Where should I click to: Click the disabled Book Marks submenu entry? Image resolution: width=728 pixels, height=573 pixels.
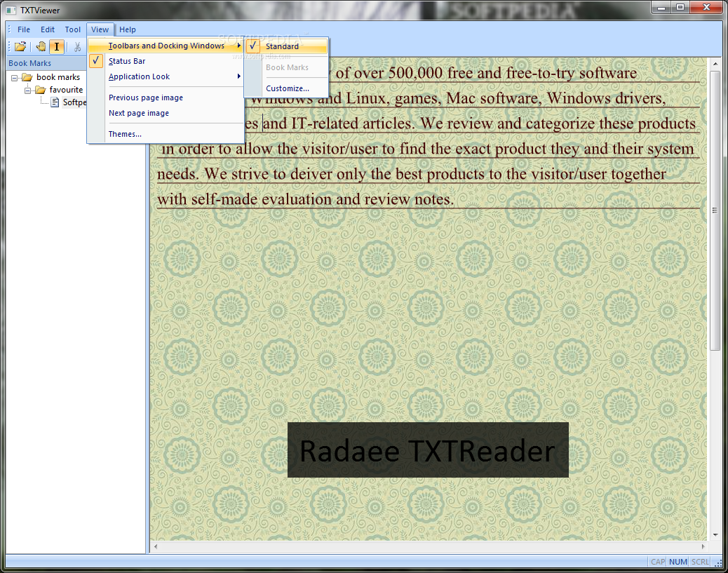[287, 67]
